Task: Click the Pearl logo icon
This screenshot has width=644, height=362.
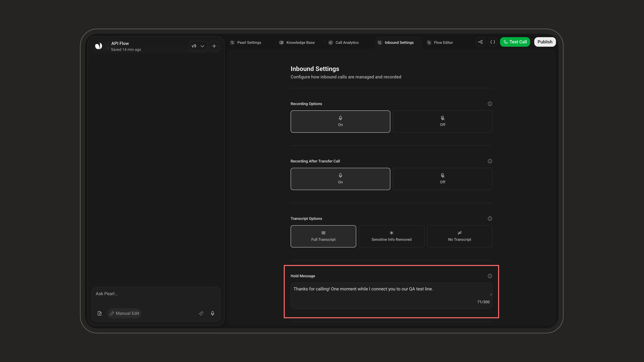Action: tap(98, 46)
